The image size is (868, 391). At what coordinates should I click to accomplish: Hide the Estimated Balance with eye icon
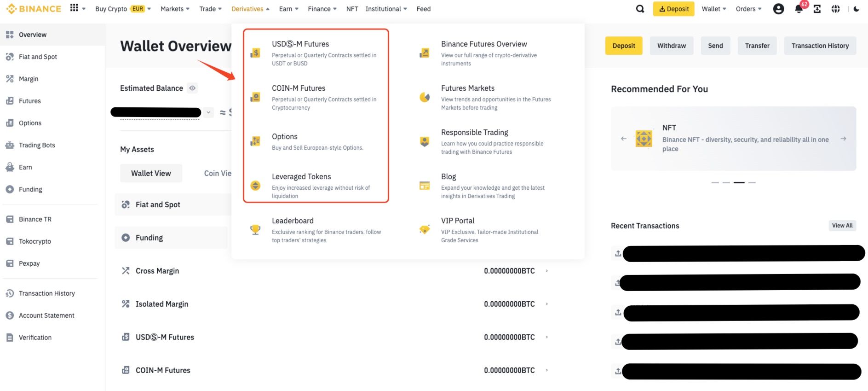click(x=192, y=88)
